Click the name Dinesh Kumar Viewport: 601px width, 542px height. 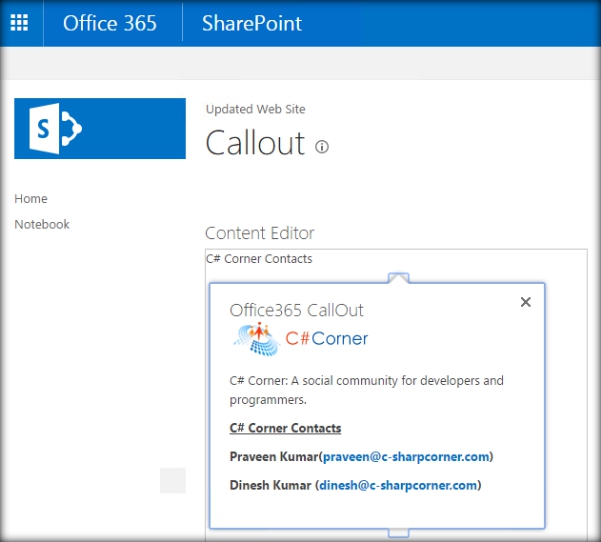tap(270, 485)
